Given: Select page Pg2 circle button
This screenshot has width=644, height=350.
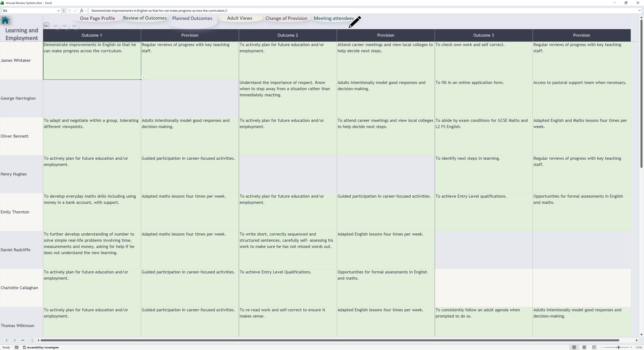Looking at the screenshot, I should point(56,26).
